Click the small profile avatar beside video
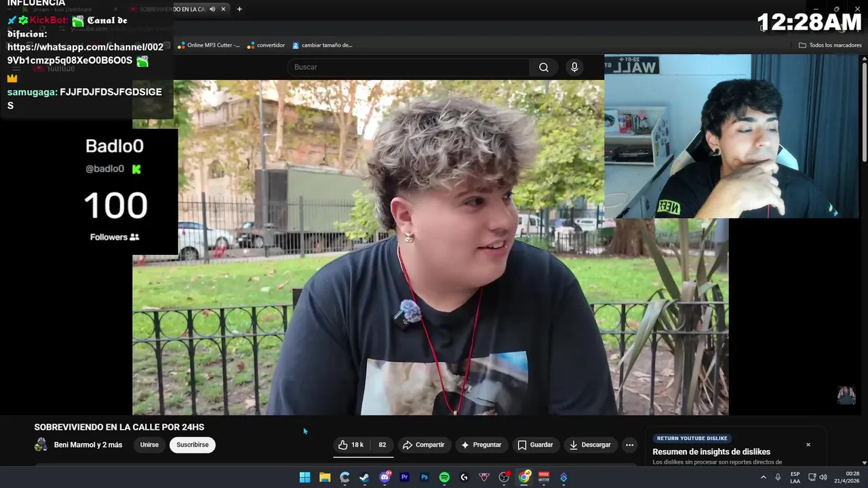Image resolution: width=868 pixels, height=488 pixels. click(x=846, y=395)
